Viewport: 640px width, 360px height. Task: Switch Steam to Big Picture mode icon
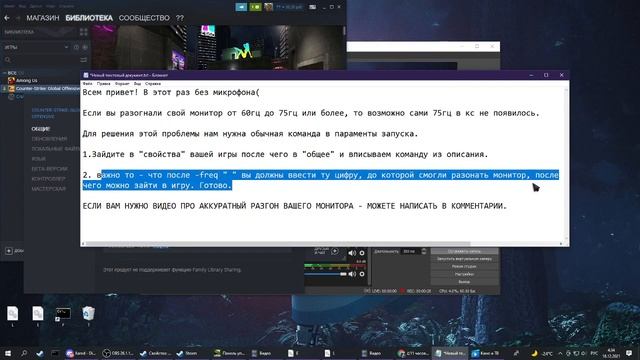(x=312, y=7)
